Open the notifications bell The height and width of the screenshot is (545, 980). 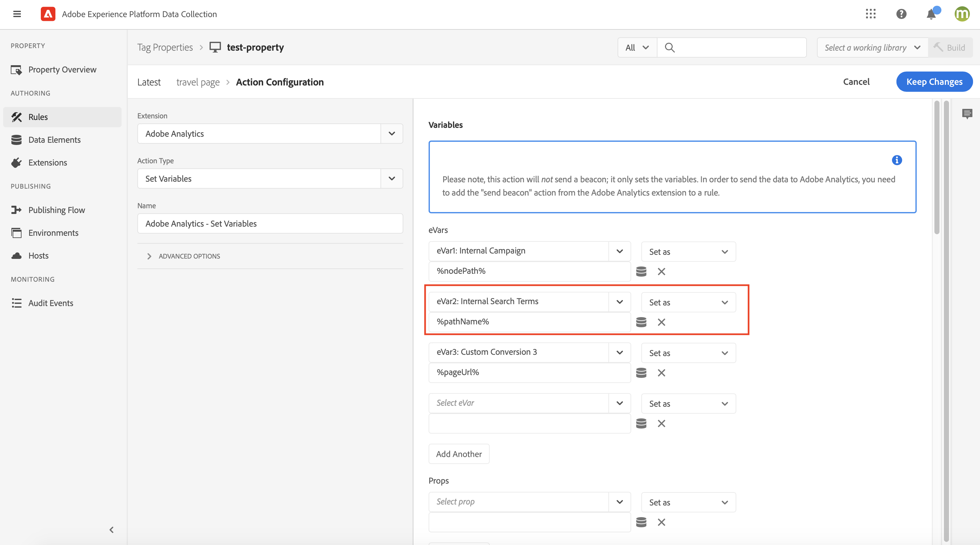931,14
